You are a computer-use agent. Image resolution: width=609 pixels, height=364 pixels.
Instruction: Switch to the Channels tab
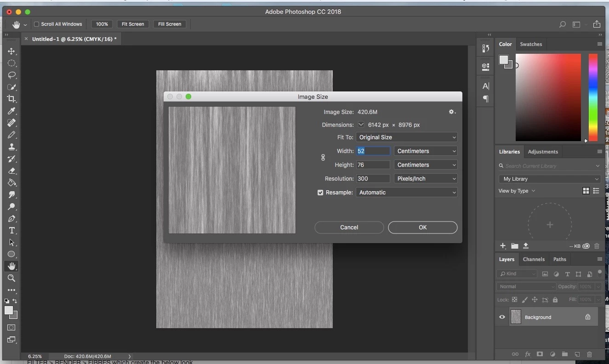(534, 259)
